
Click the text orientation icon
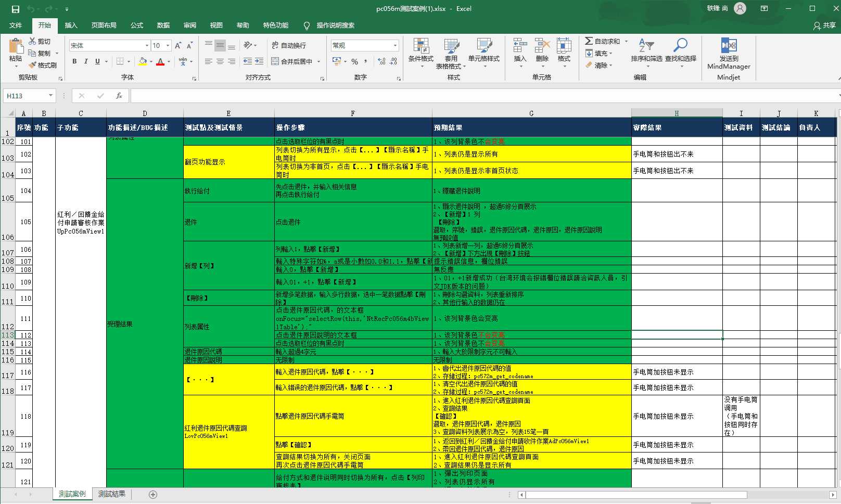pyautogui.click(x=248, y=46)
